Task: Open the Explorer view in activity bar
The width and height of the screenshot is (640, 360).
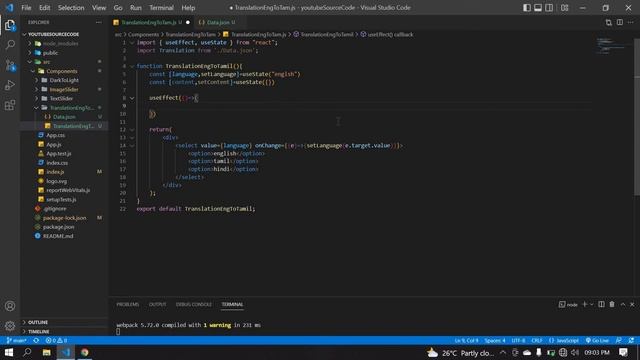Action: (x=10, y=25)
